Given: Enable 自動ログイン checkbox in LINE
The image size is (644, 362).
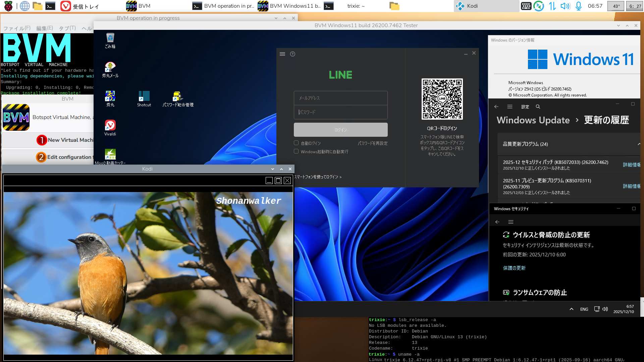Looking at the screenshot, I should [x=296, y=143].
